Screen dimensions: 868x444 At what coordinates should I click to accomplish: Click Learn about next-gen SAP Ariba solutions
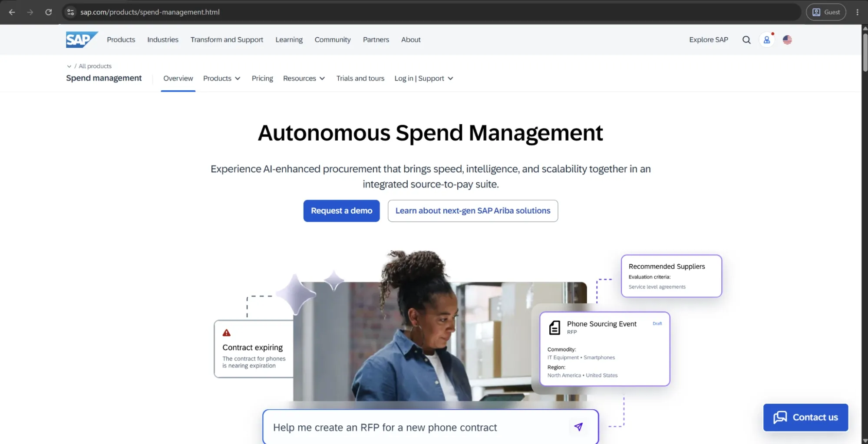click(473, 211)
